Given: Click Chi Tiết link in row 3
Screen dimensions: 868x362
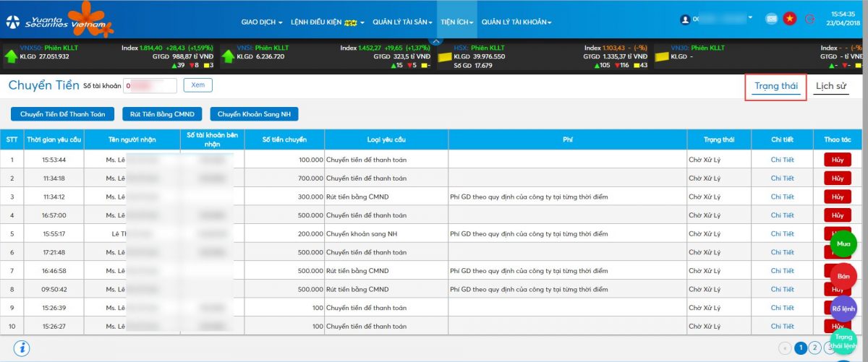Looking at the screenshot, I should (x=782, y=197).
